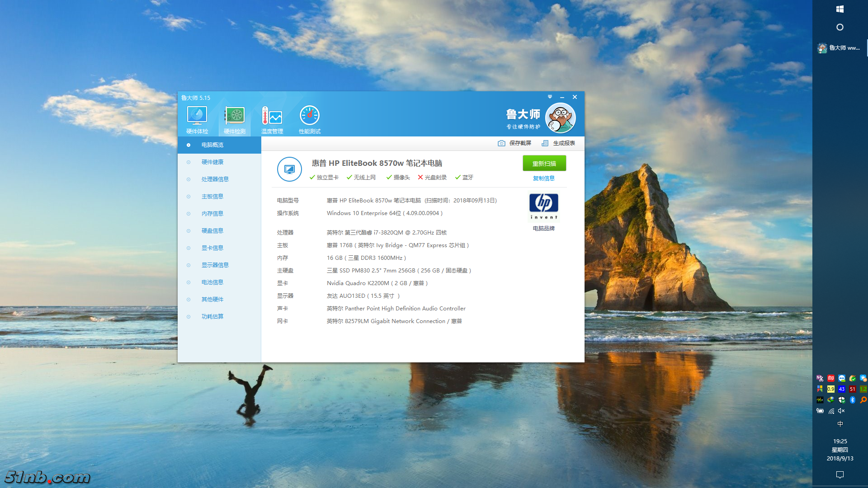Click the dark red 51 tray icon
Viewport: 868px width, 488px height.
pos(853,389)
